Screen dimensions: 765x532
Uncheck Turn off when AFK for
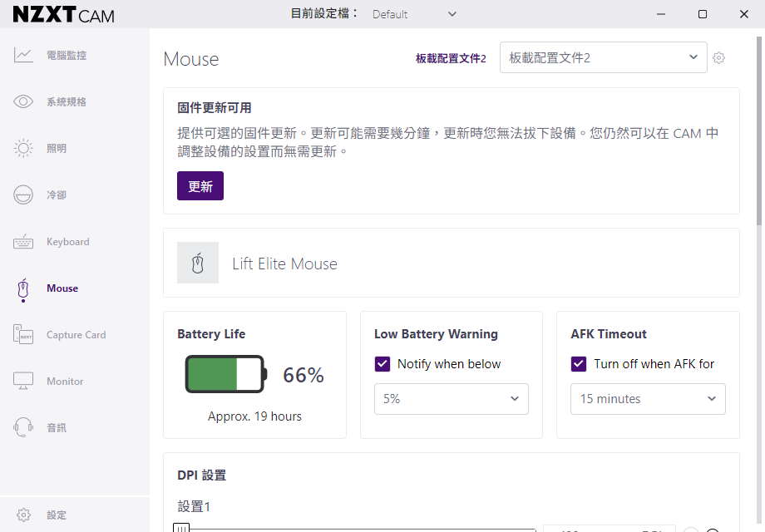(x=579, y=364)
